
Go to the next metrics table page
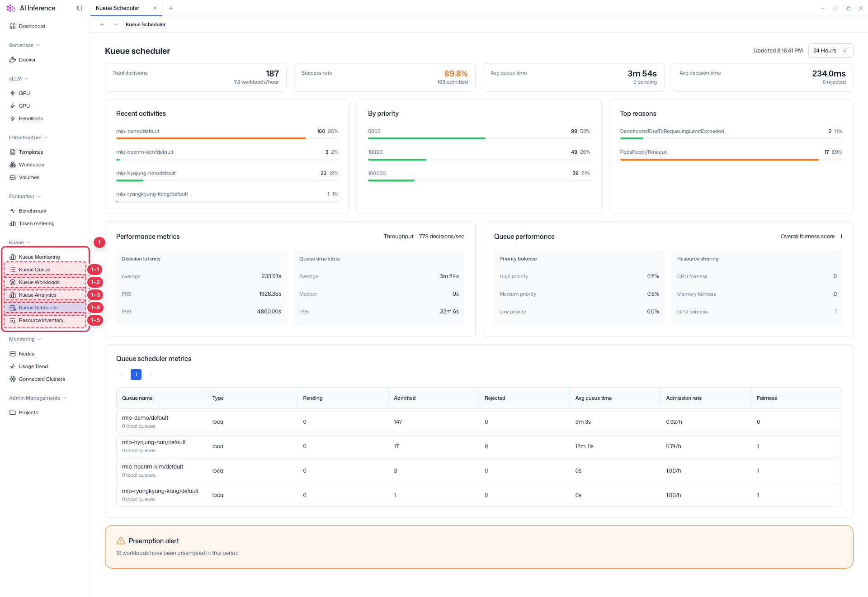[x=151, y=374]
